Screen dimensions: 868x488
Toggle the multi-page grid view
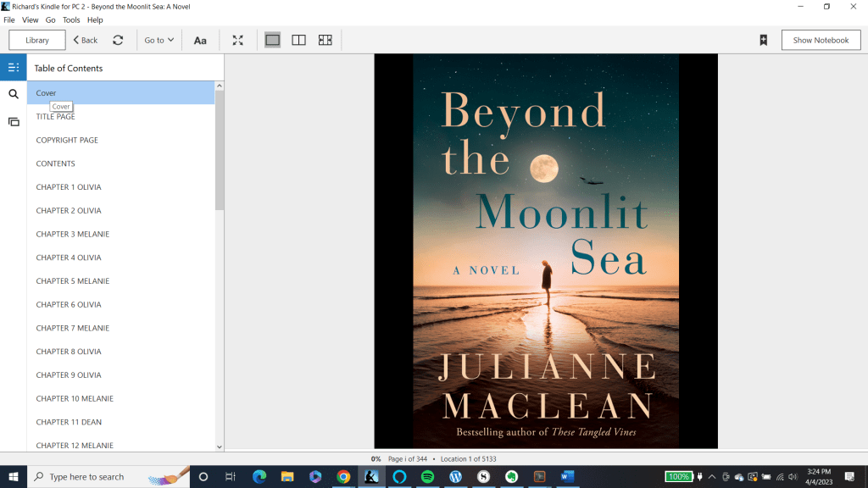(x=325, y=40)
